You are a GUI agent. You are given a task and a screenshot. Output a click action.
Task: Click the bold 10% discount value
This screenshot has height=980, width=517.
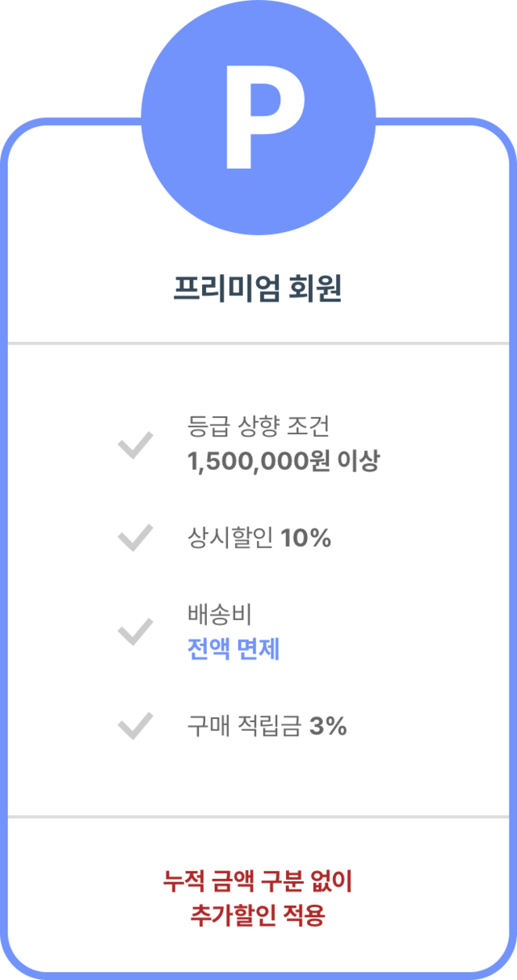(x=306, y=539)
